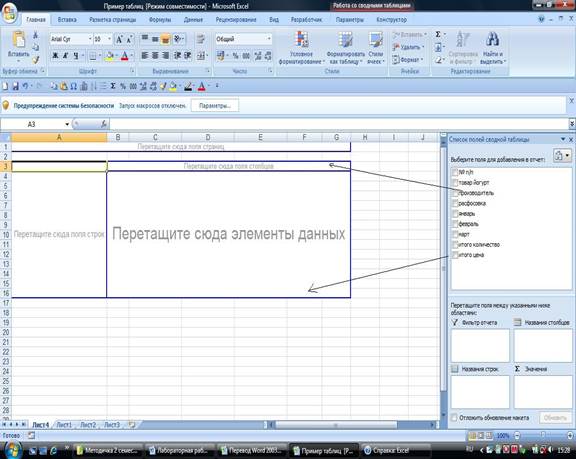Check the итого цена field checkbox

click(455, 255)
